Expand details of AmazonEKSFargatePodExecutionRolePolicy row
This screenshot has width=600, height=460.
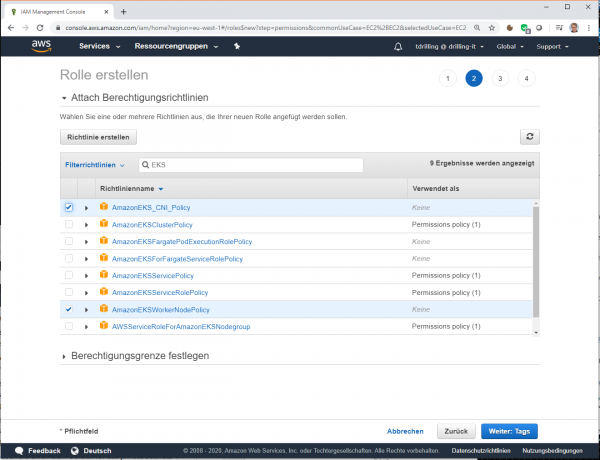pos(86,242)
